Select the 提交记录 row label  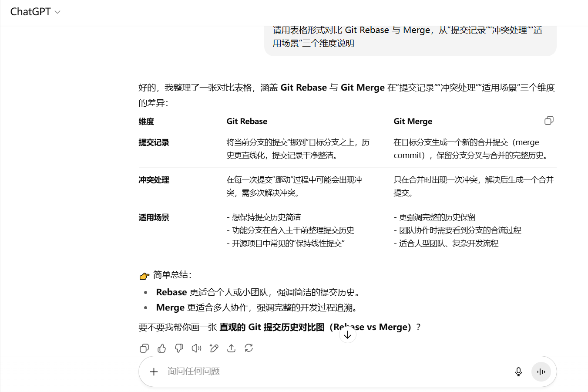[154, 142]
